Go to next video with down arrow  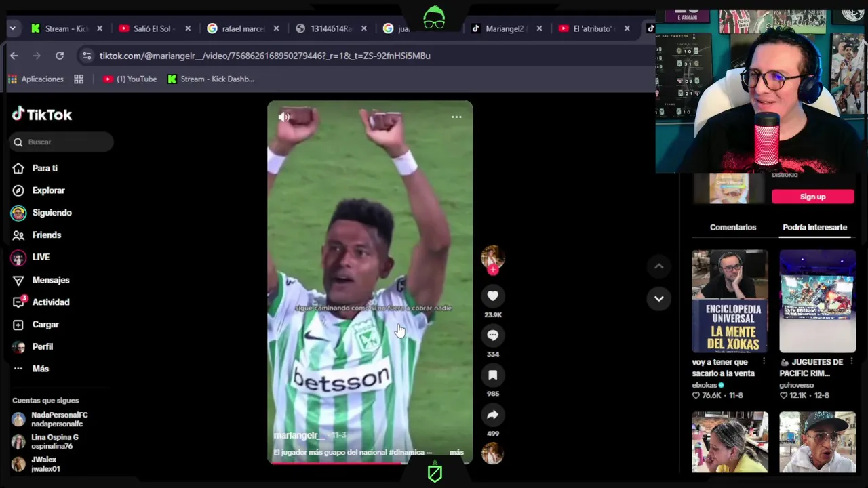pyautogui.click(x=658, y=298)
